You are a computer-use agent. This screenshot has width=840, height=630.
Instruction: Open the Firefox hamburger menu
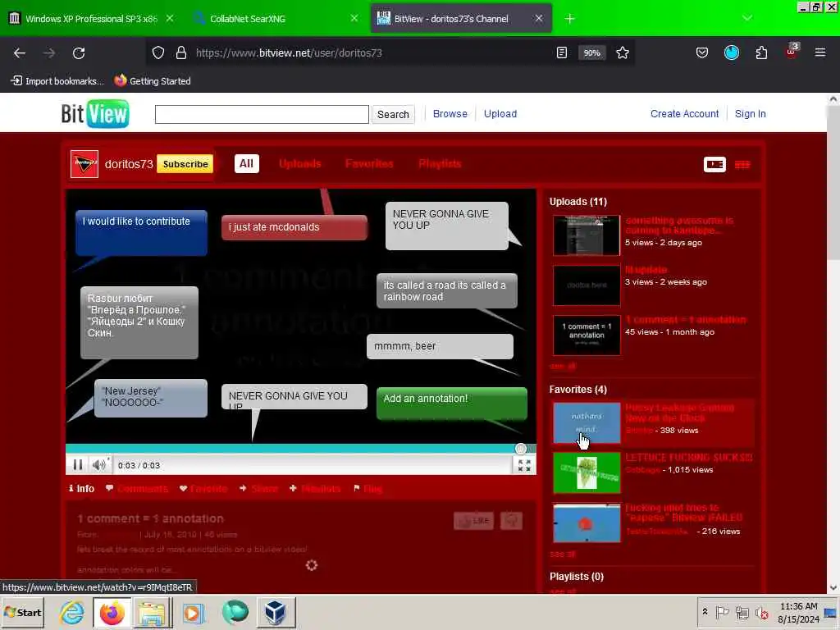(820, 52)
